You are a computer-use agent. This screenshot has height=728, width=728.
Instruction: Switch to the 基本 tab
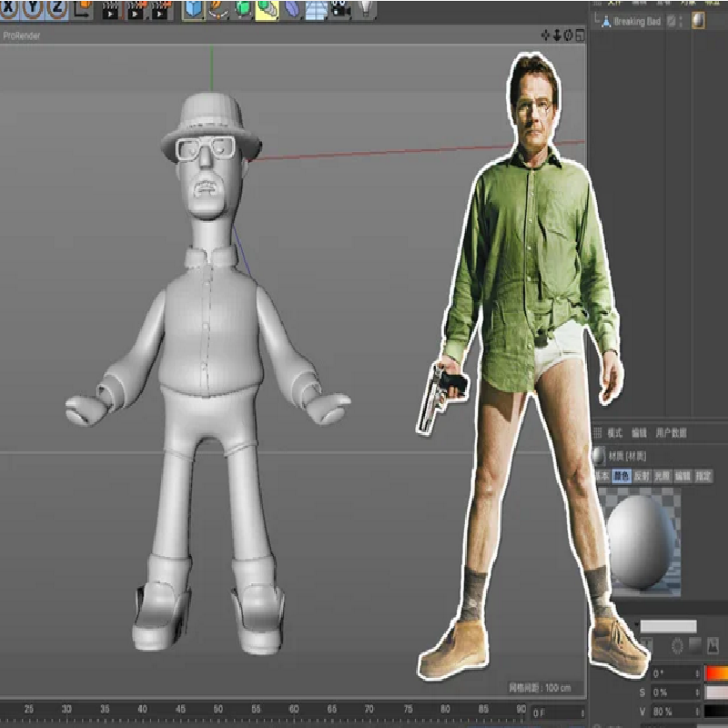click(x=602, y=476)
